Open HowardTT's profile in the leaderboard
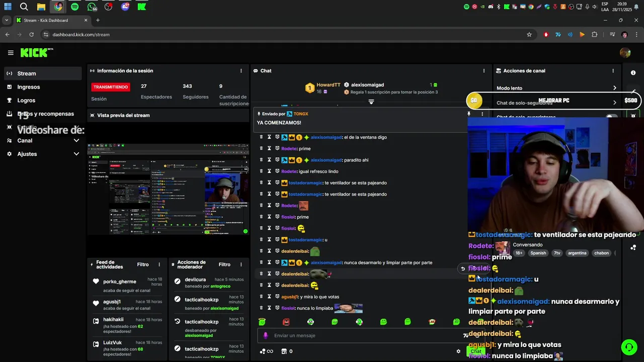The width and height of the screenshot is (644, 362). coord(328,85)
